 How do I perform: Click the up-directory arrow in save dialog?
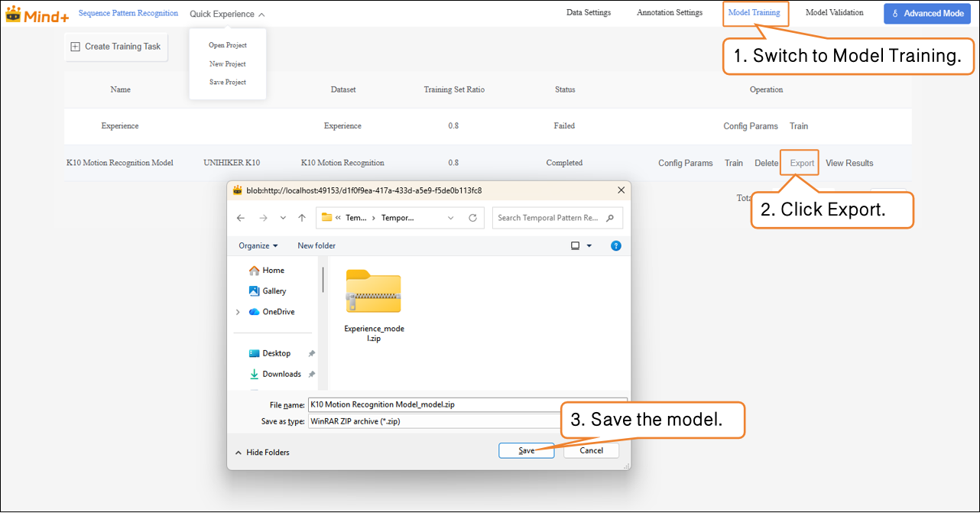click(302, 218)
